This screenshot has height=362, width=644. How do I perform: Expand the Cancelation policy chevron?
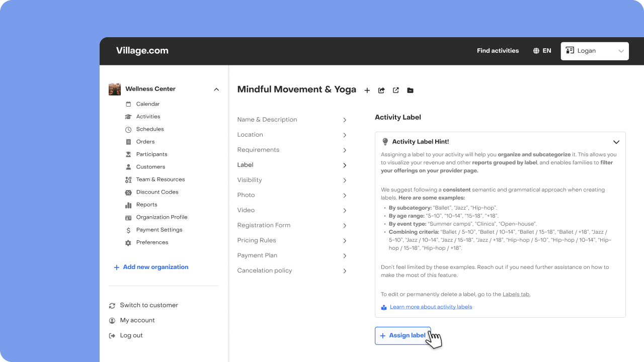pos(345,270)
